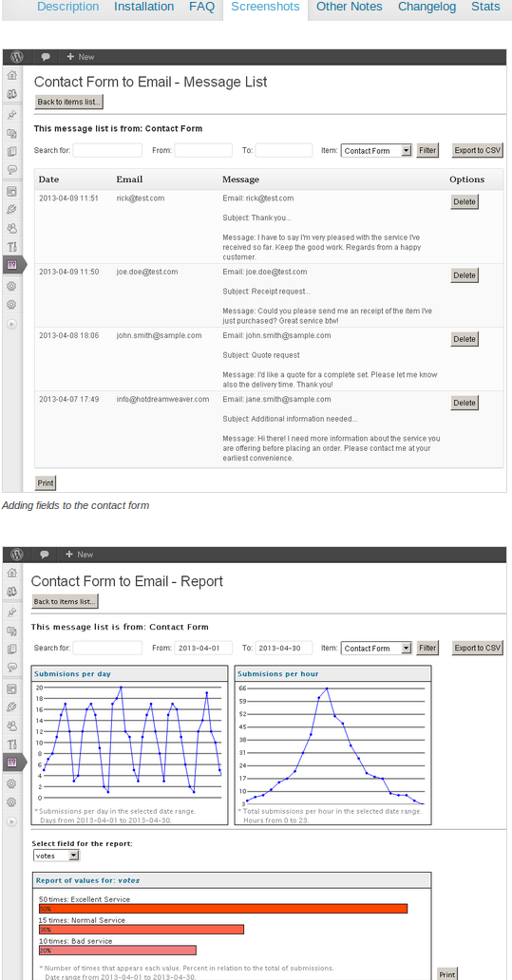Select the Screenshots tab
The height and width of the screenshot is (980, 512).
[x=265, y=7]
